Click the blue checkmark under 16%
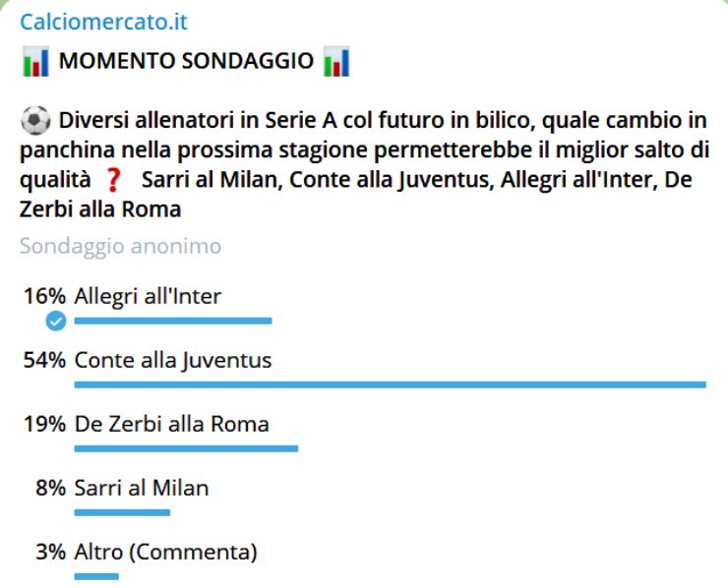This screenshot has width=728, height=588. [x=57, y=321]
